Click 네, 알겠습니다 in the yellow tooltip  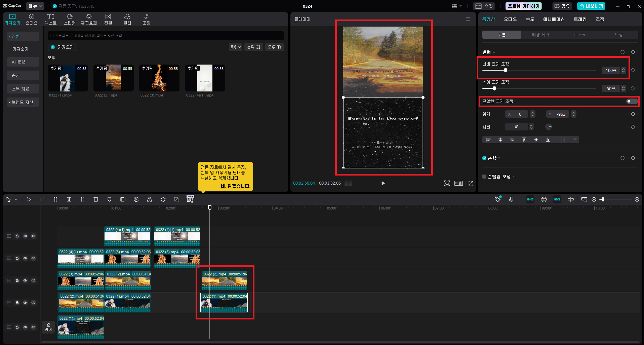(236, 186)
